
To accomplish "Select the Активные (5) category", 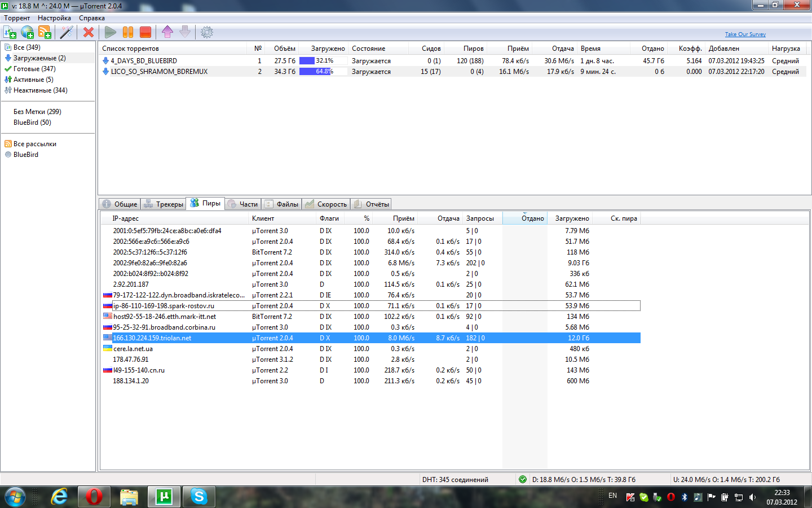I will click(33, 80).
